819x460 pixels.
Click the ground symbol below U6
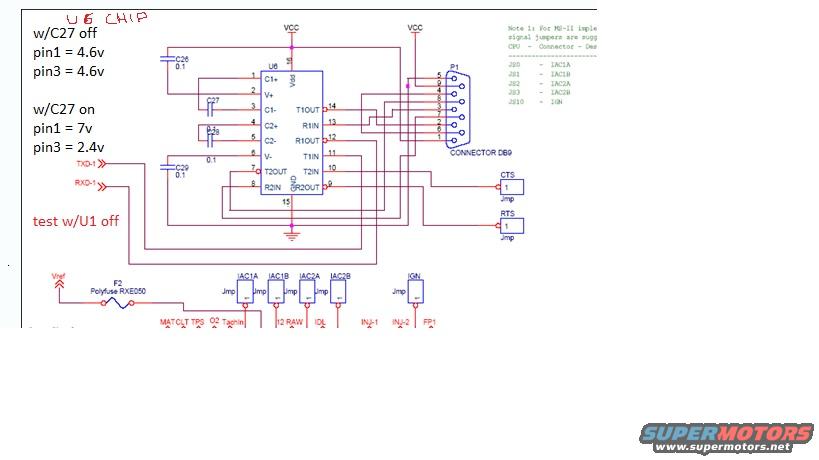(292, 236)
